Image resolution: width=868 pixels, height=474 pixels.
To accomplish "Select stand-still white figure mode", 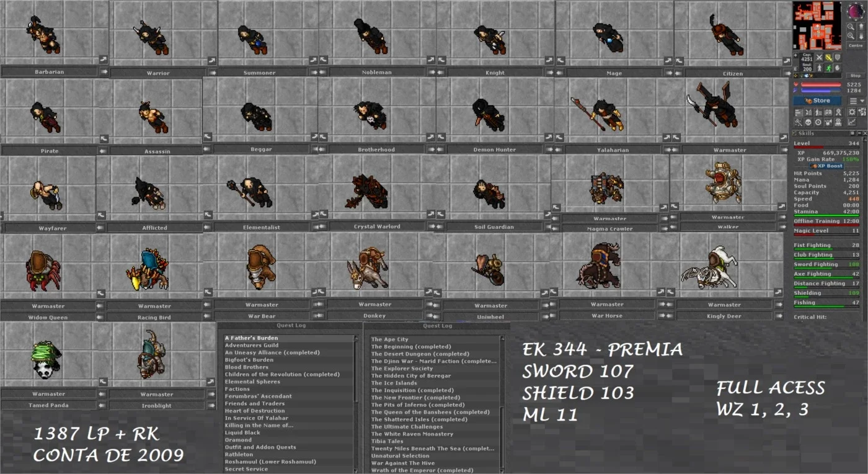I will point(819,68).
